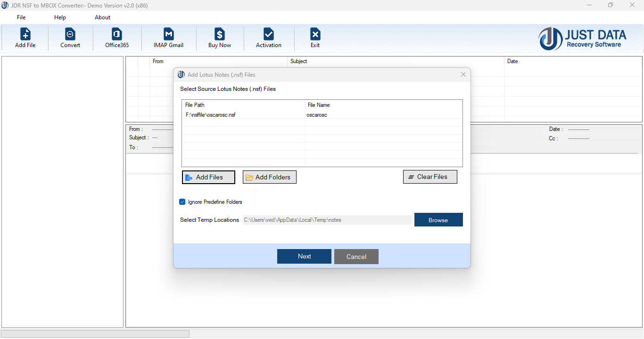644x339 pixels.
Task: Click the Add File toolbar icon
Action: (x=25, y=34)
